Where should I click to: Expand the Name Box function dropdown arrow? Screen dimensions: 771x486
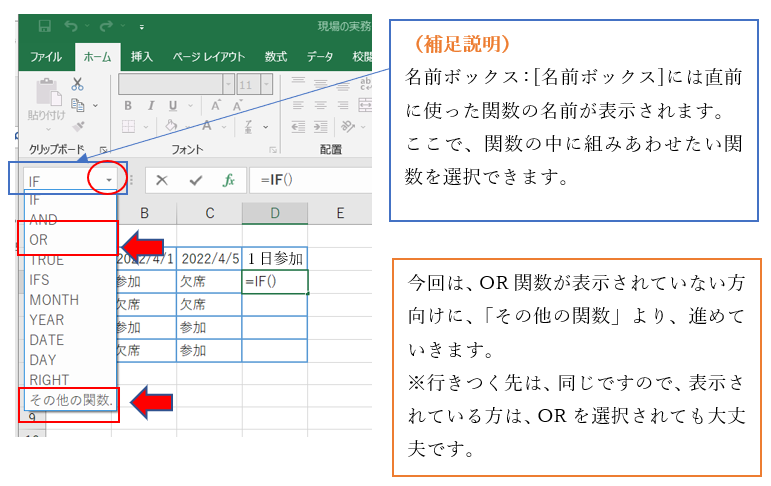(108, 181)
